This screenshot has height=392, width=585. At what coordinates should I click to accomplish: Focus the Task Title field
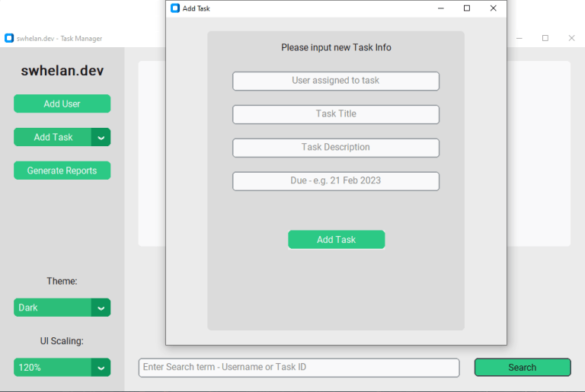point(336,114)
